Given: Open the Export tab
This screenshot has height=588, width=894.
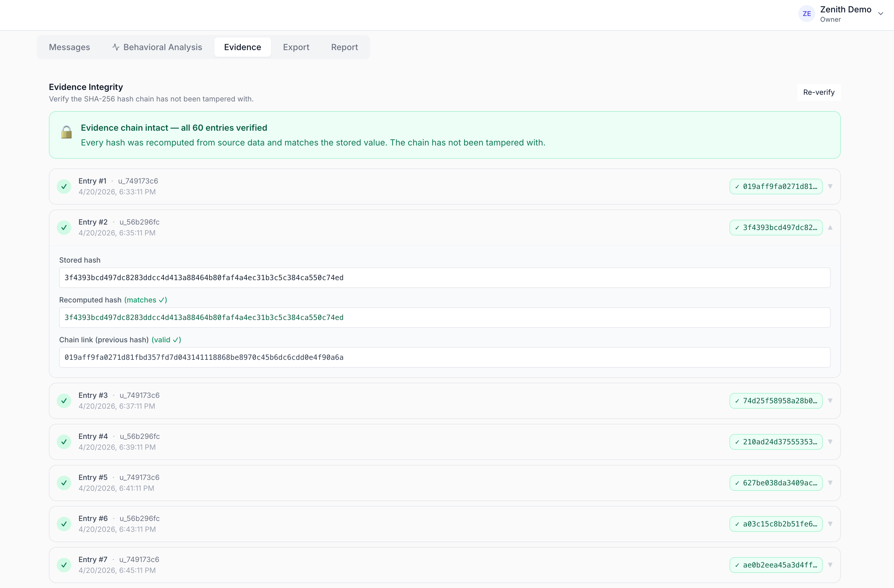Looking at the screenshot, I should click(296, 47).
